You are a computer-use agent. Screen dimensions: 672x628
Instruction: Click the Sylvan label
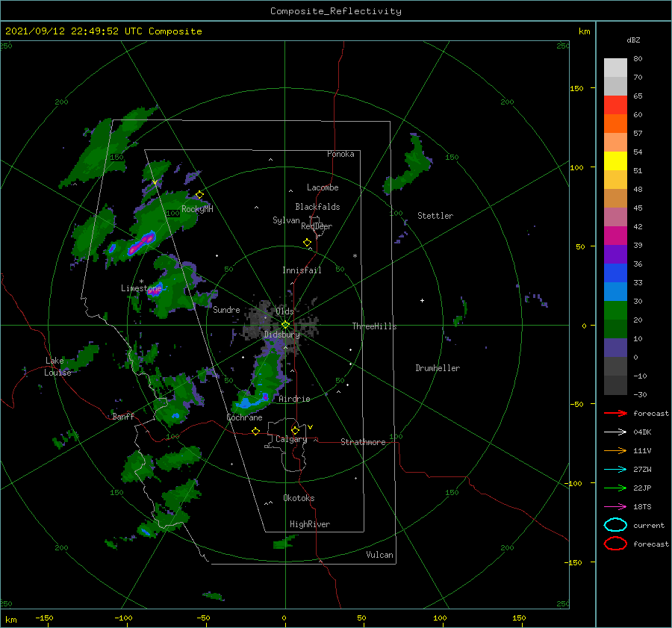(286, 220)
